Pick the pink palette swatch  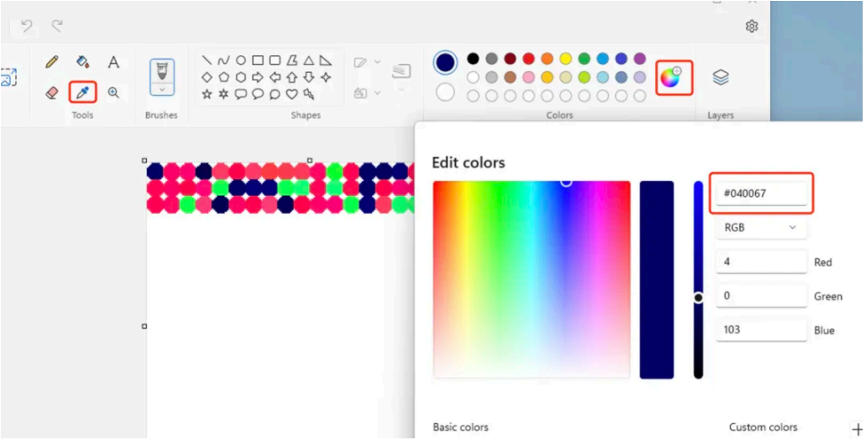coord(529,77)
